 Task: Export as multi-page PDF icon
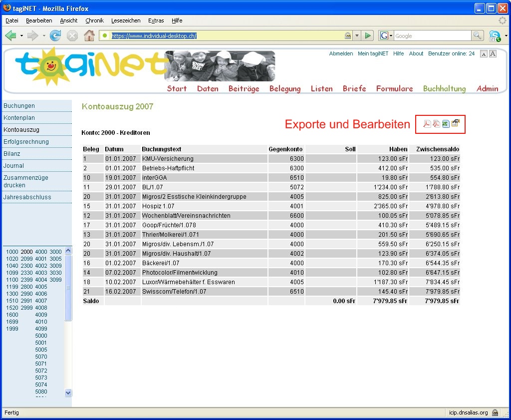[436, 124]
